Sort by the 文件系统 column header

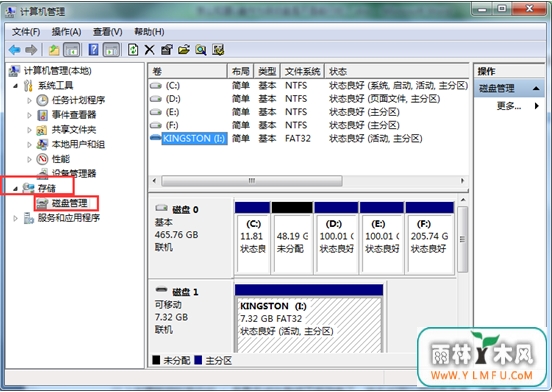coord(302,71)
